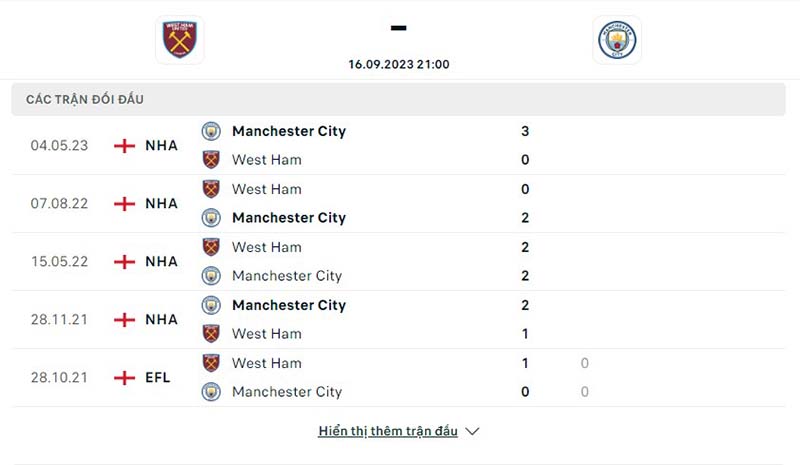Screen dimensions: 800x465
Task: Click England flag for 28.10.21 EFL match
Action: (124, 378)
